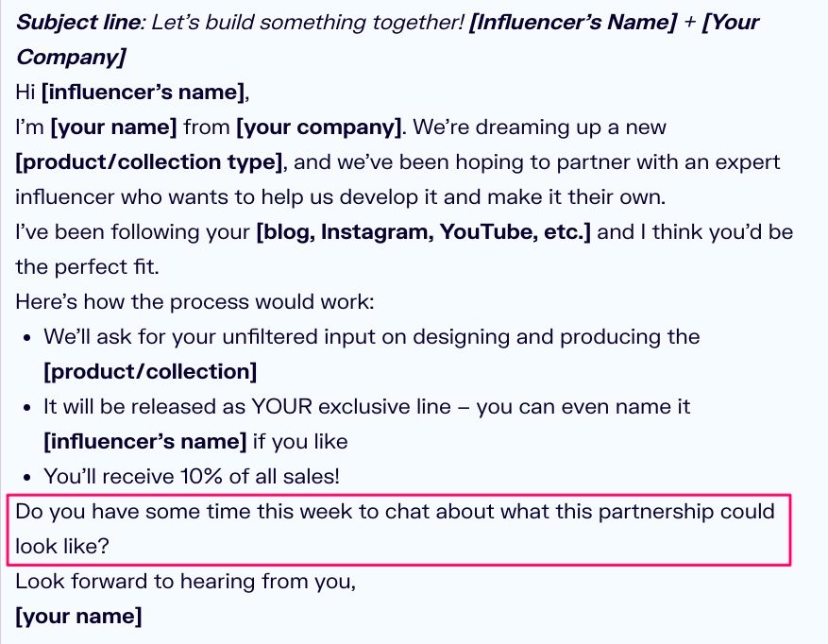Select the "[your name]" signature at bottom

pyautogui.click(x=78, y=617)
